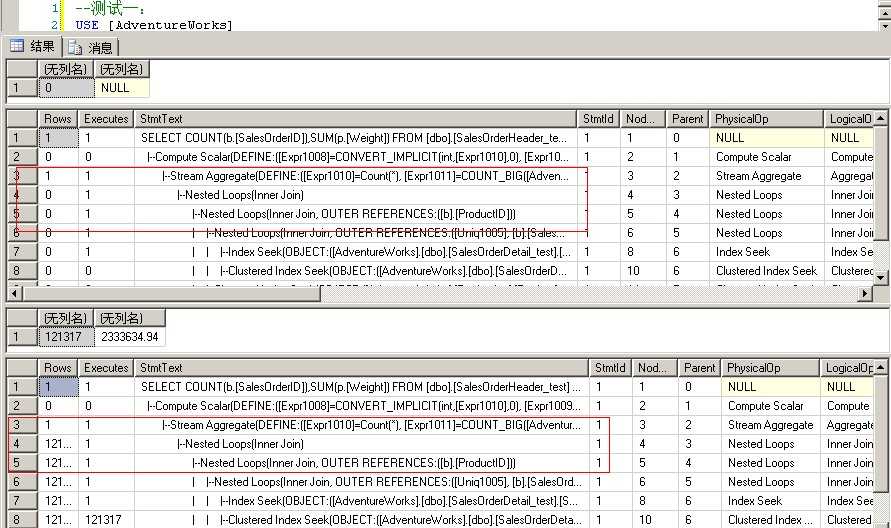Select the 2333634.94 result cell
The height and width of the screenshot is (528, 891).
pos(130,337)
